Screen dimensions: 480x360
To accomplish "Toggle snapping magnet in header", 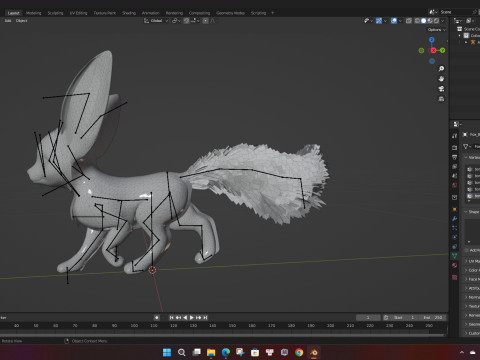I will [x=187, y=21].
